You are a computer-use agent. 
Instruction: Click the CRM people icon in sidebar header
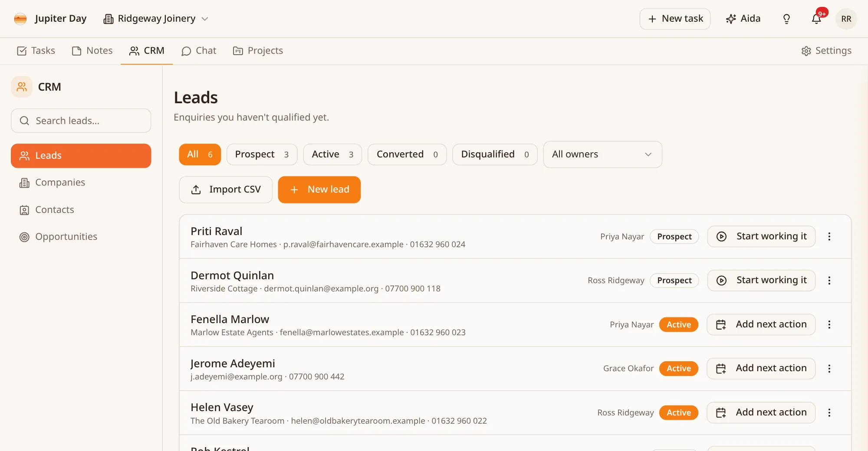(x=22, y=87)
